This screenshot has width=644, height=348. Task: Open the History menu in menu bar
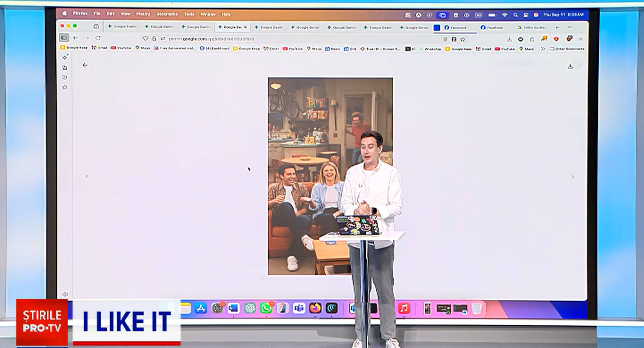point(143,14)
